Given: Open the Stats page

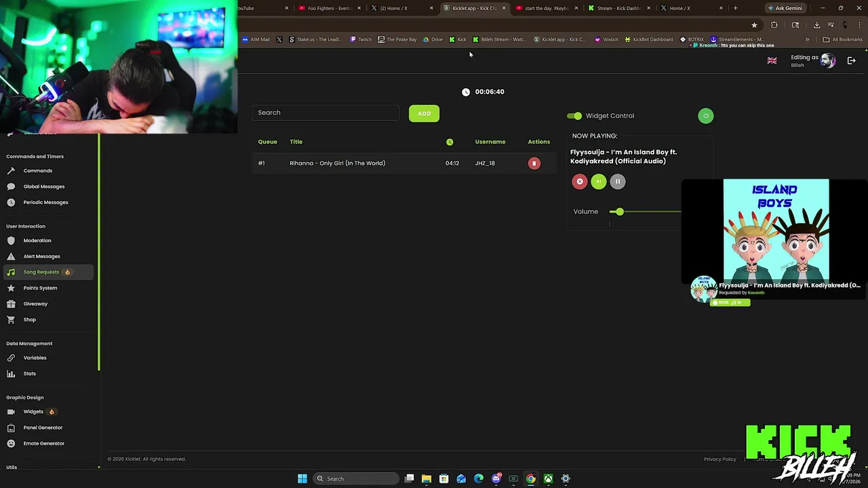Looking at the screenshot, I should (30, 373).
